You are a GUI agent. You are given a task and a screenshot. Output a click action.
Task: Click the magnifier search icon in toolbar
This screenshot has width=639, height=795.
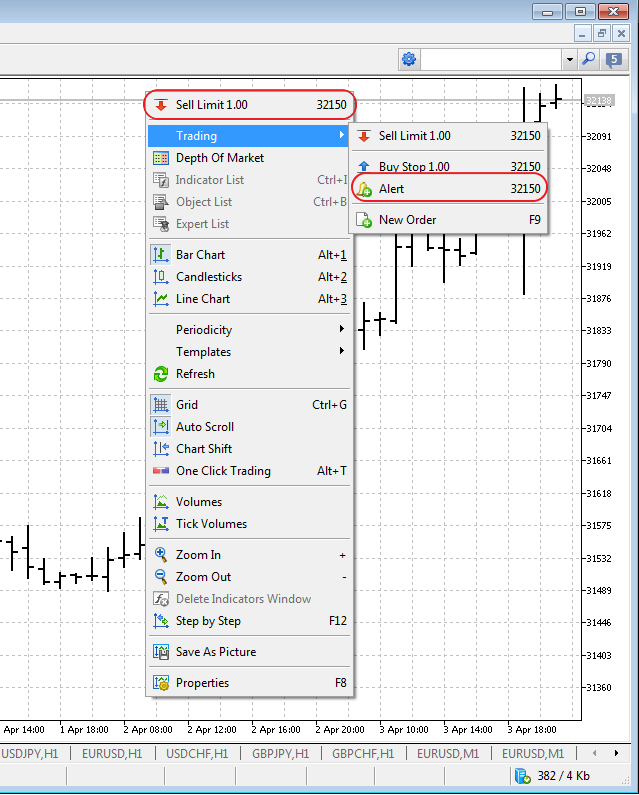pos(588,59)
